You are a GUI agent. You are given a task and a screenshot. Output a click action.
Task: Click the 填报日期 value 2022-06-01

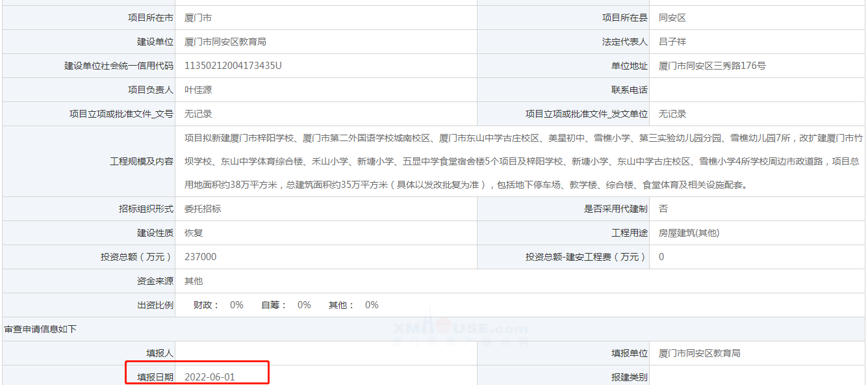point(209,377)
